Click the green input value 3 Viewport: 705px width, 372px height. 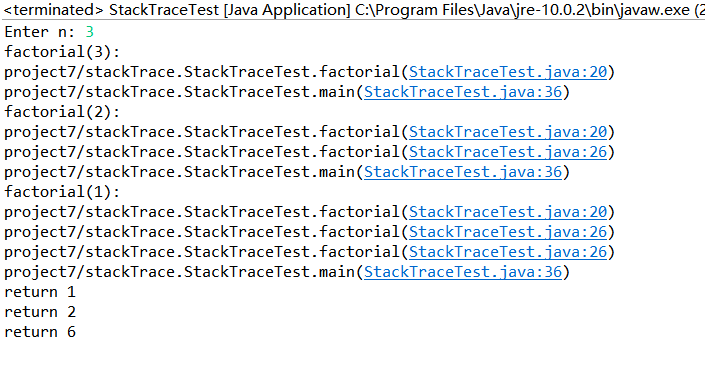click(x=89, y=32)
